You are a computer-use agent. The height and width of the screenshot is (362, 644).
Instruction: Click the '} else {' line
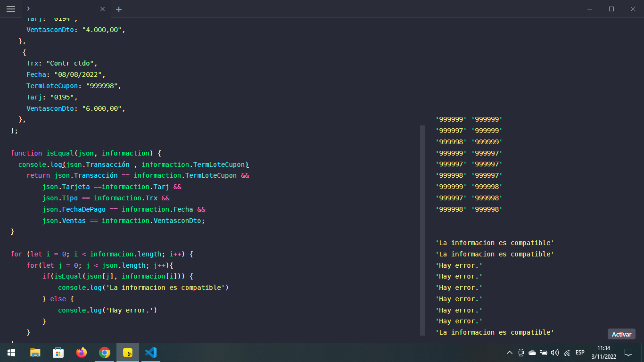(58, 299)
